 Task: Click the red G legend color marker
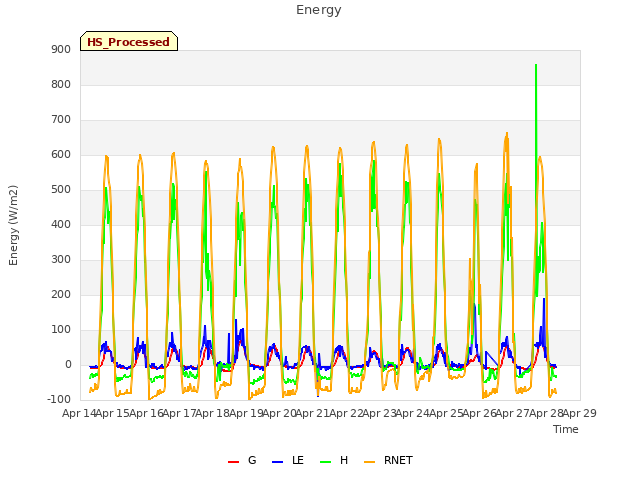pos(233,462)
